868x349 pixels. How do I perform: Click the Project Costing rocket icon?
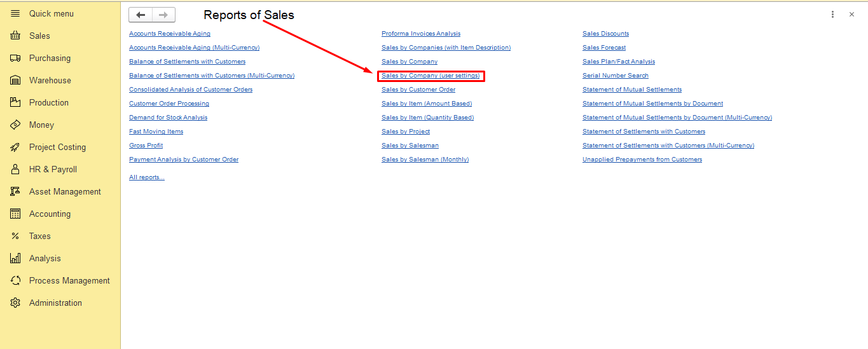pos(15,147)
